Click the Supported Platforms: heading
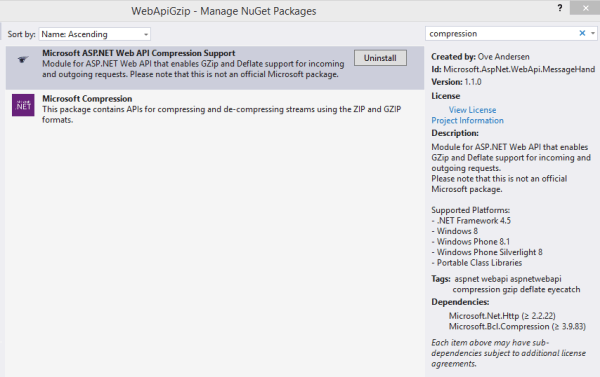This screenshot has height=377, width=600. (470, 210)
